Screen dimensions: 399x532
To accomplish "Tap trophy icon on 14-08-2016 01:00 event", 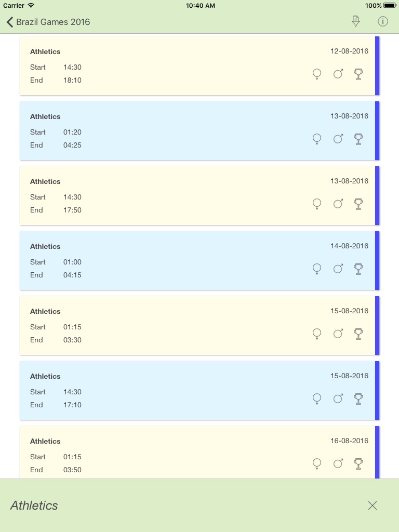I will 358,269.
